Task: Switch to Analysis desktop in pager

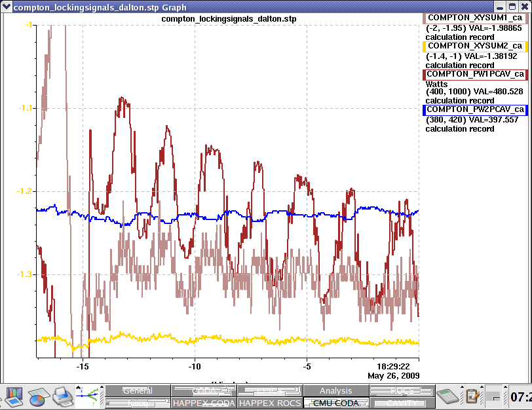Action: click(336, 390)
